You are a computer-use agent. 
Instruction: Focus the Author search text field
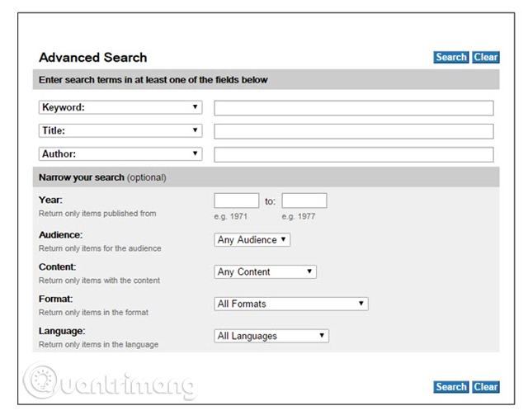click(x=353, y=154)
